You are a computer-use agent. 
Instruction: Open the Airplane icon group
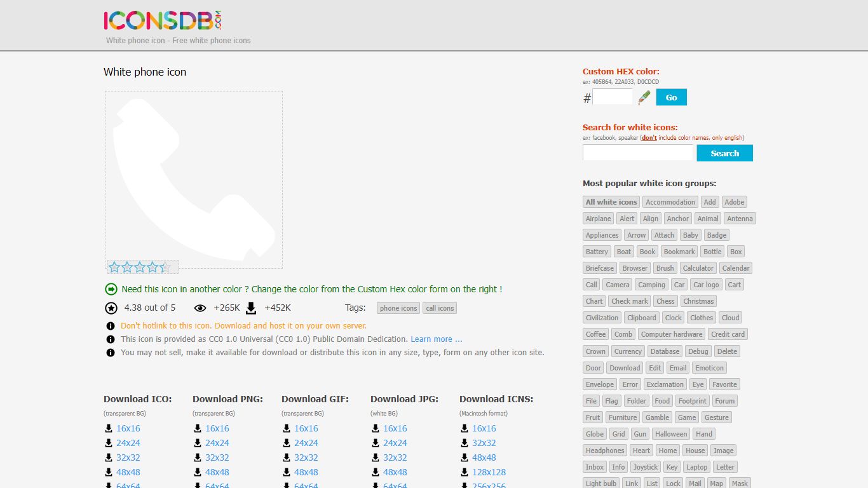coord(598,219)
